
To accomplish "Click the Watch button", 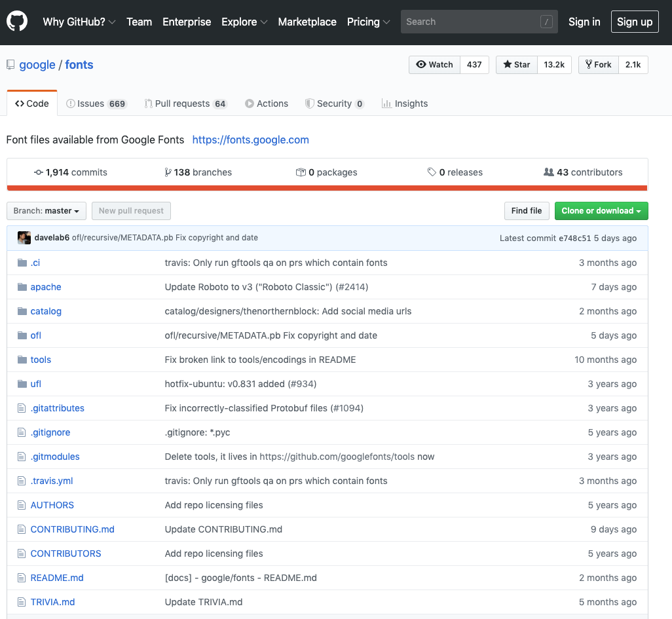I will click(x=434, y=65).
